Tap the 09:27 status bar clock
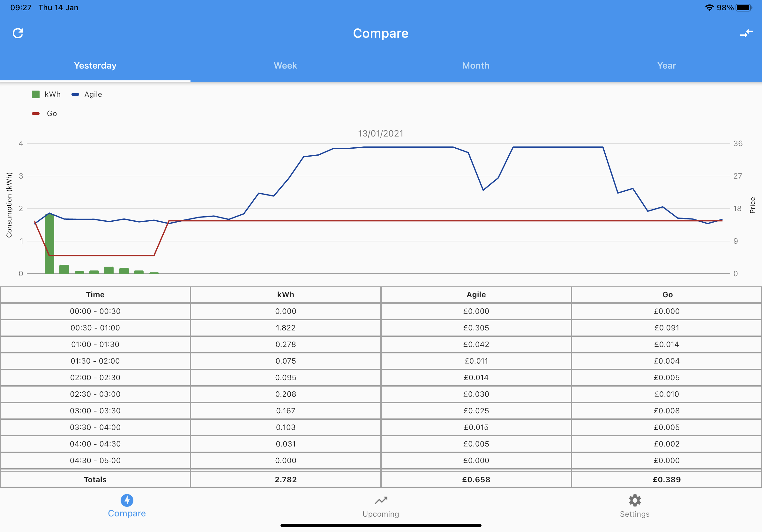Screen dimensions: 762x532 click(21, 8)
